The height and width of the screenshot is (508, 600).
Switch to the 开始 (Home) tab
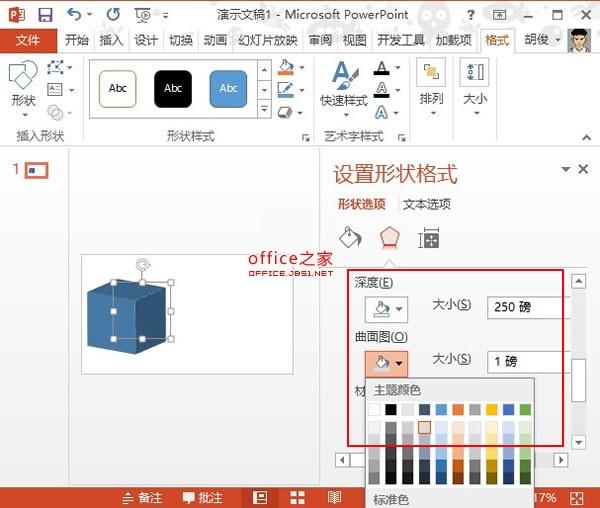pos(77,40)
